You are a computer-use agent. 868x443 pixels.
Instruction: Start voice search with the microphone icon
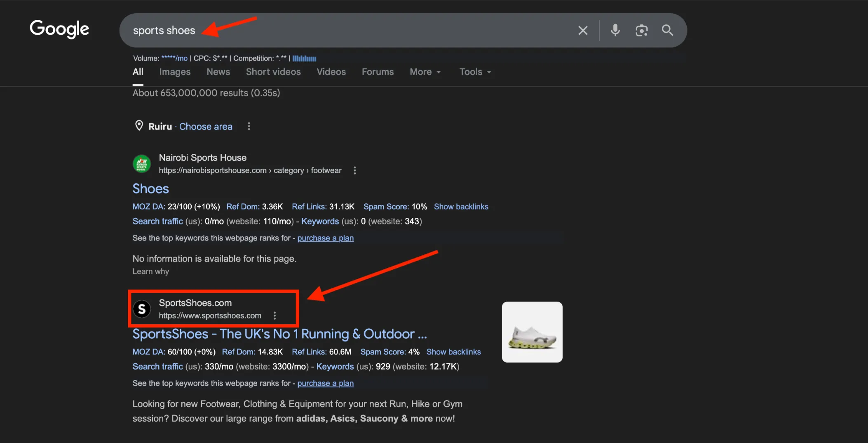point(615,30)
